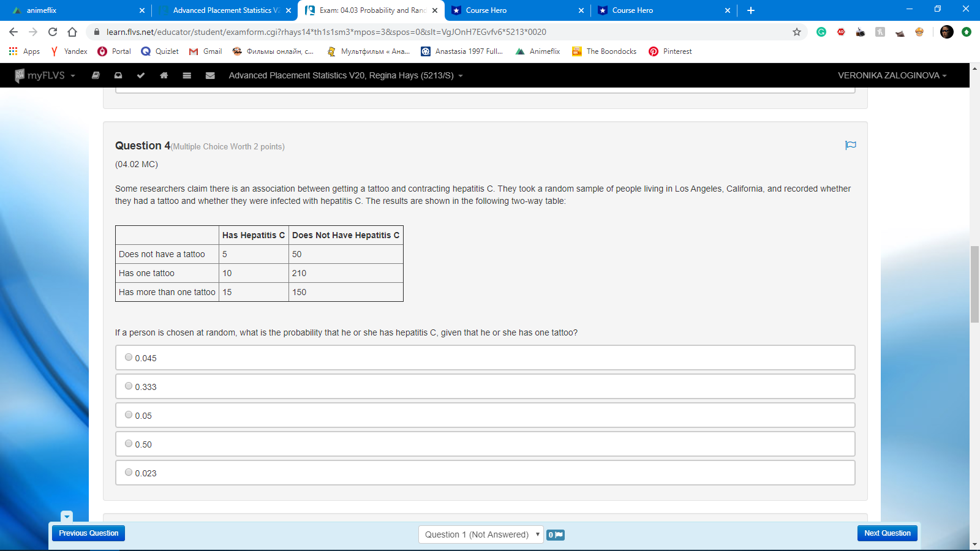
Task: Open the Portal bookmark
Action: (x=115, y=51)
